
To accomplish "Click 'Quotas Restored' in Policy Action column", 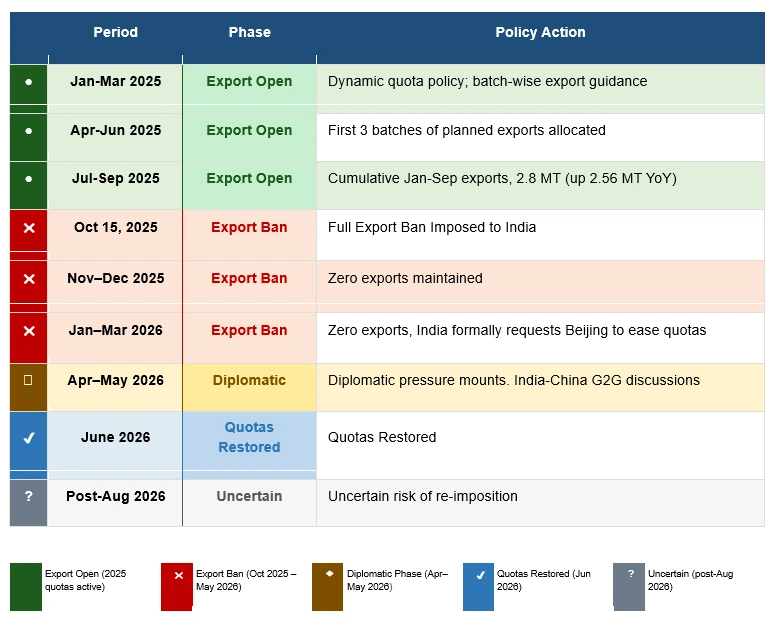I will [382, 437].
